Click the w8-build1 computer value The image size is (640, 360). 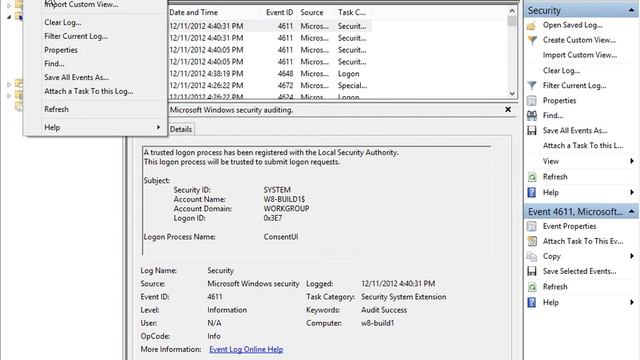click(x=378, y=323)
